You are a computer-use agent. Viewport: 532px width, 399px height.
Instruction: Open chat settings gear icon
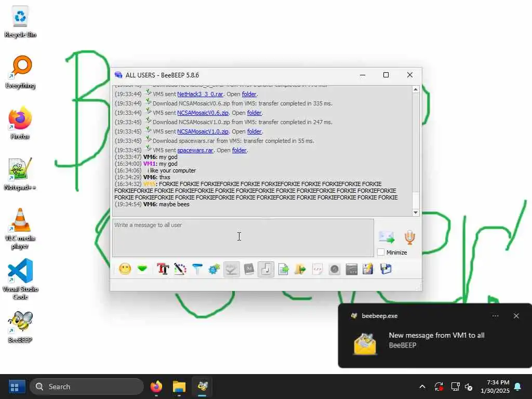[214, 269]
